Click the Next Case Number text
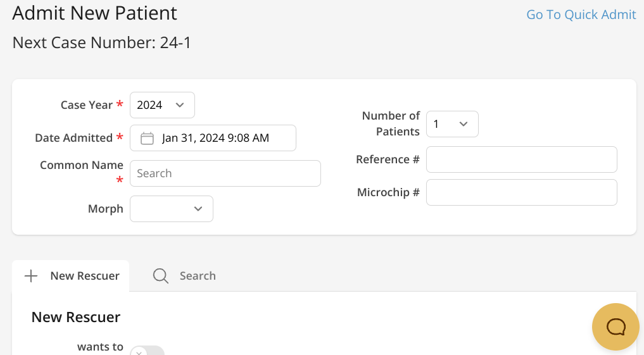Screen dimensions: 644x355 point(101,43)
